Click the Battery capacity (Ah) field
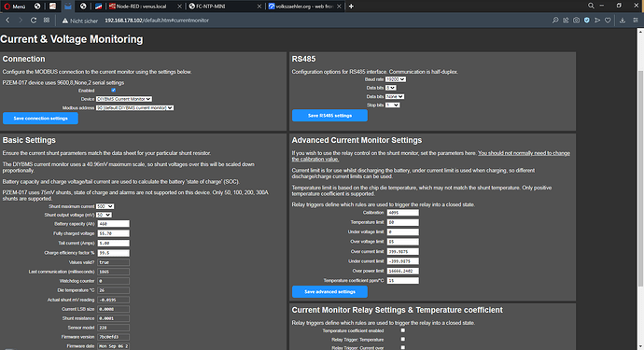The image size is (644, 350). (x=113, y=224)
